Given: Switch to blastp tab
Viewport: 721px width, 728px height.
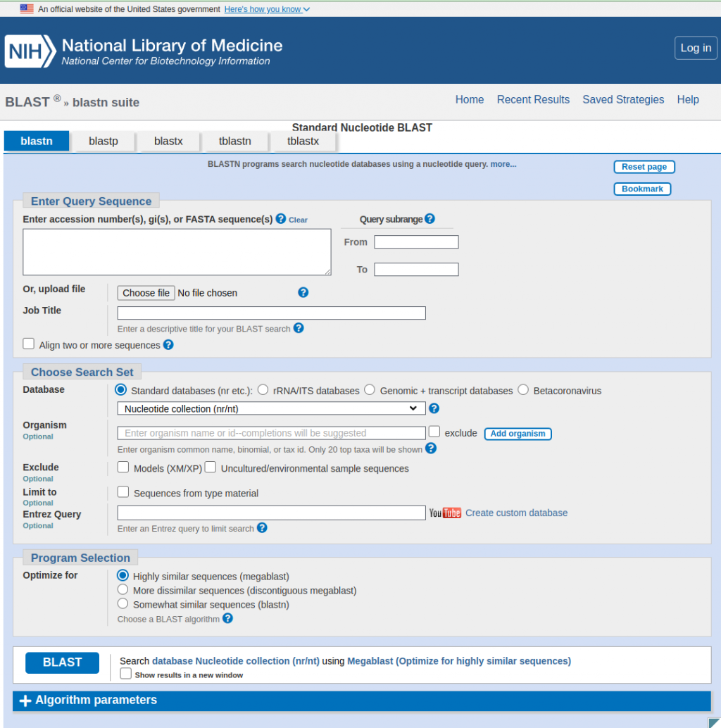Looking at the screenshot, I should (104, 141).
